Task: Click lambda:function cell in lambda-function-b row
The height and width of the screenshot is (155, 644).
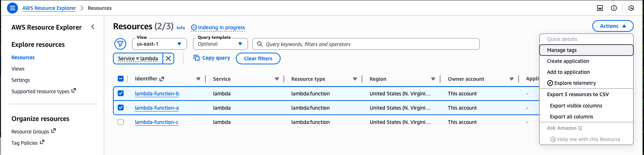Action: tap(310, 94)
